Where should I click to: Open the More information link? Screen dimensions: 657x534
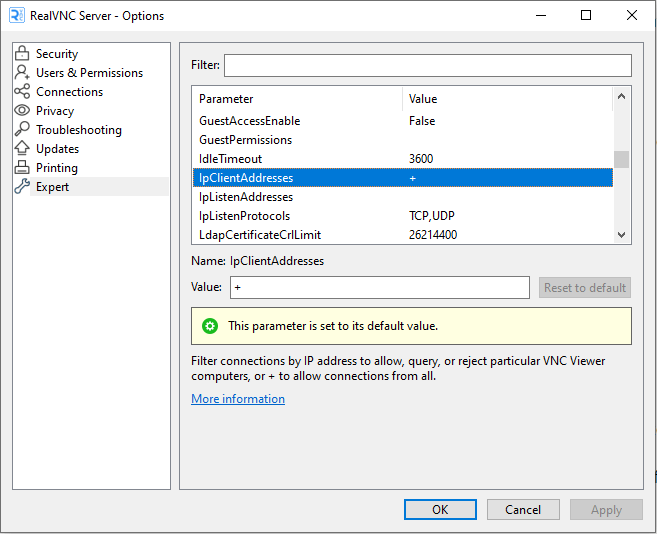tap(238, 399)
